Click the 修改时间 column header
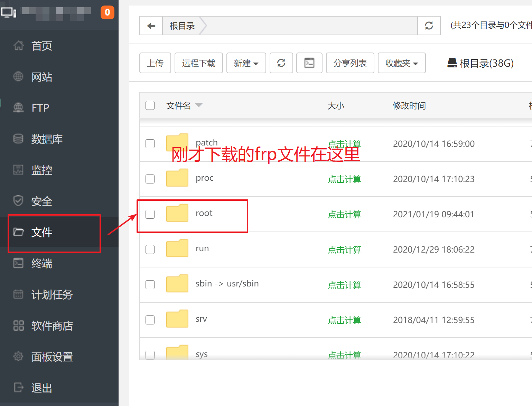532x406 pixels. pos(409,105)
